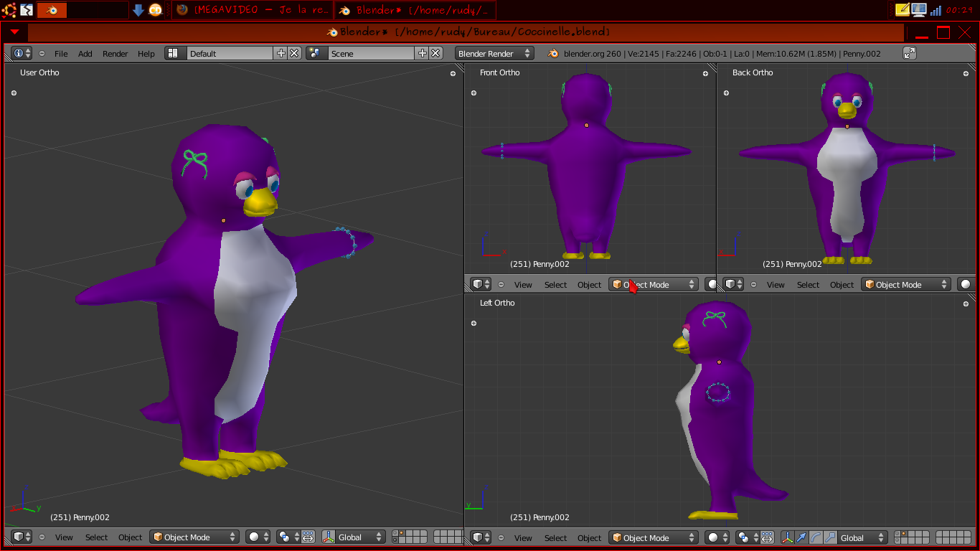980x551 pixels.
Task: Click View in the Back Ortho header
Action: click(776, 285)
